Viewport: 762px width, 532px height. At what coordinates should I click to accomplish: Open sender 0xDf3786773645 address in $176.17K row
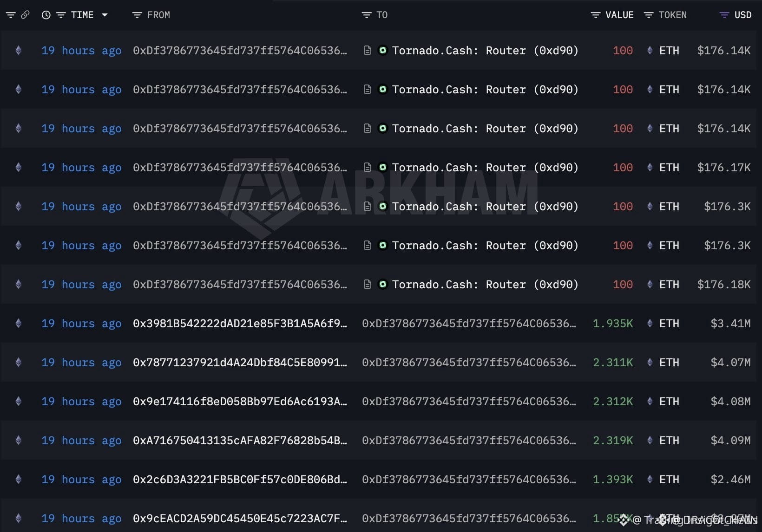240,167
